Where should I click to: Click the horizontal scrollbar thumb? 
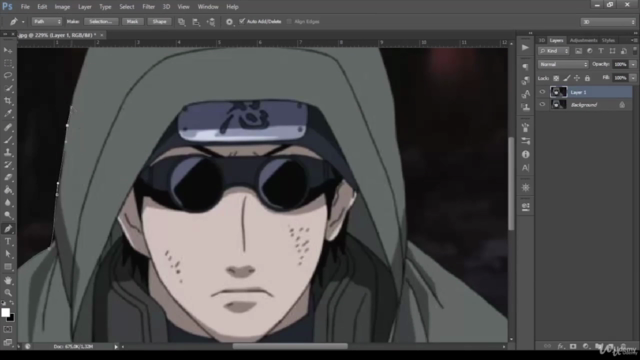pyautogui.click(x=290, y=347)
